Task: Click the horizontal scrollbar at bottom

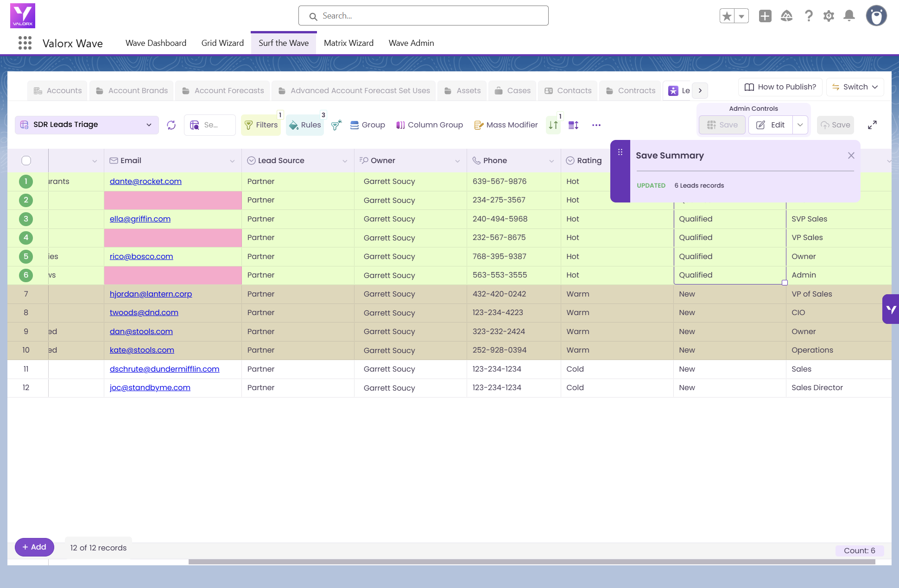Action: (532, 562)
